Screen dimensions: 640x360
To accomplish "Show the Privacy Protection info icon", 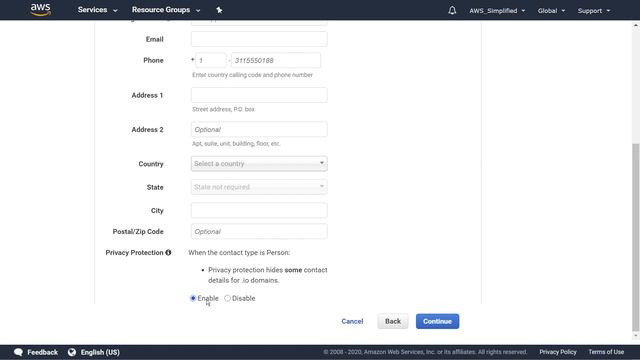I will click(168, 253).
